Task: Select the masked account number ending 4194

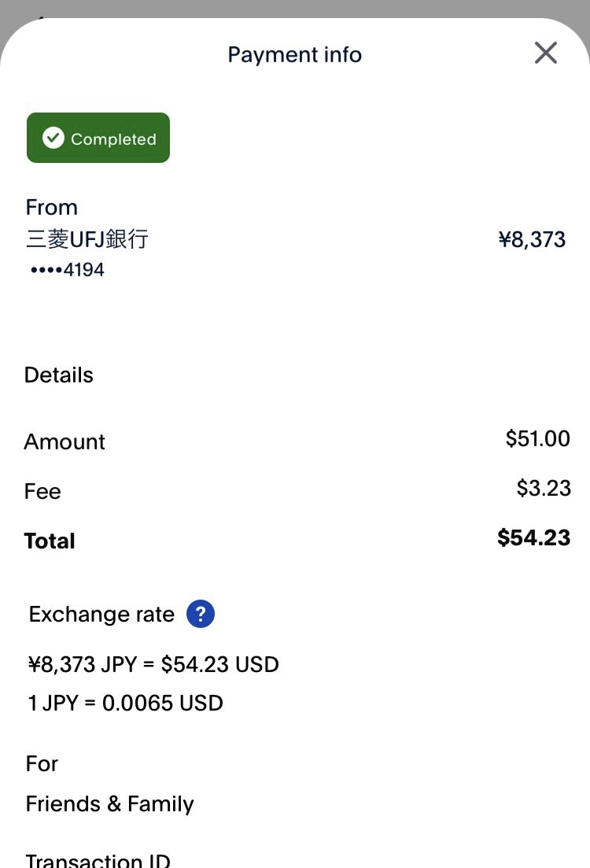Action: [x=67, y=270]
